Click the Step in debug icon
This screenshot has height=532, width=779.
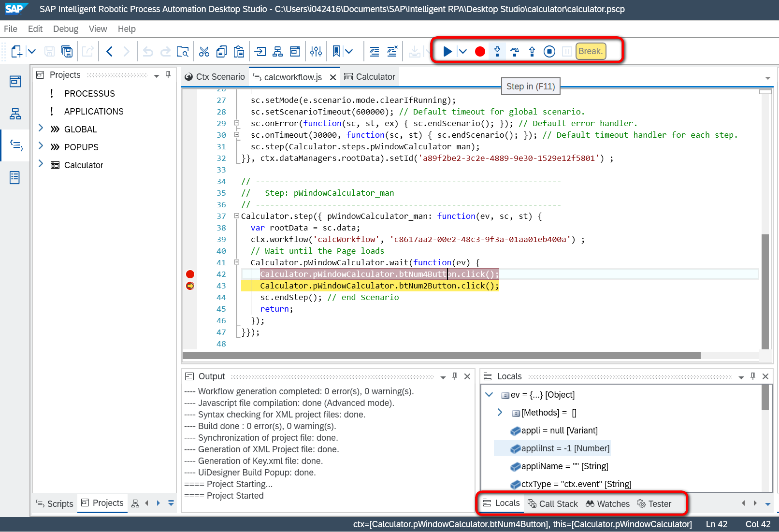pos(497,51)
